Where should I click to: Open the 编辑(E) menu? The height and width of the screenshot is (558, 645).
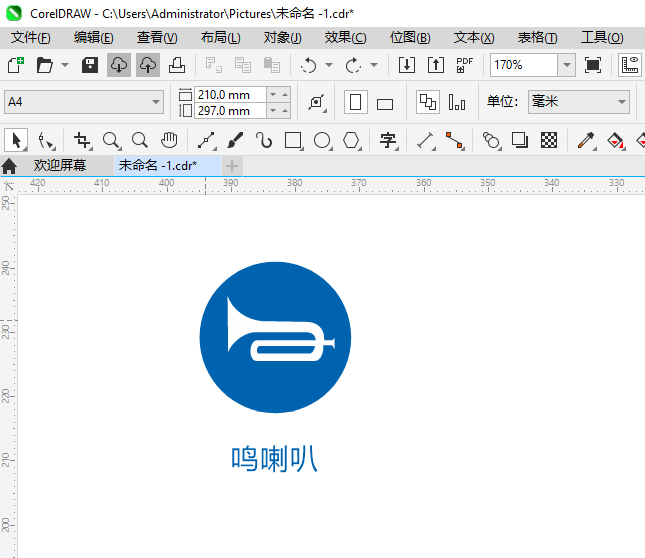[93, 38]
